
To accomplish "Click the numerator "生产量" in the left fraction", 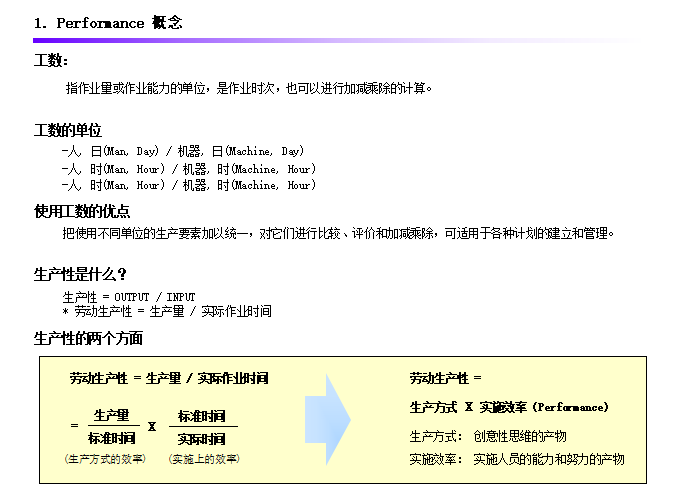I will coord(111,415).
